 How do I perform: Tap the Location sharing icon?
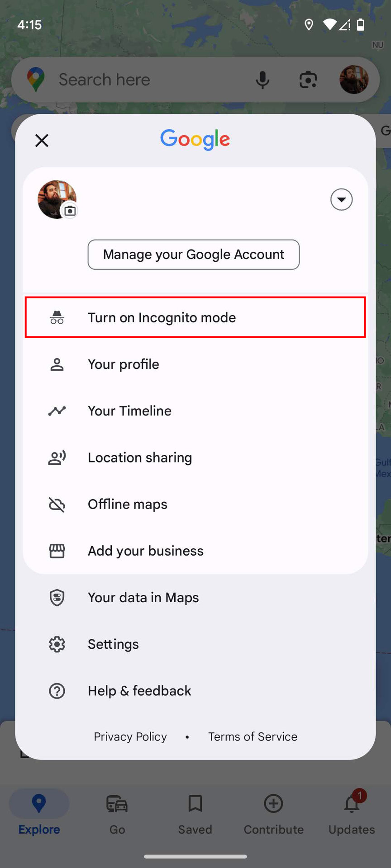(57, 458)
